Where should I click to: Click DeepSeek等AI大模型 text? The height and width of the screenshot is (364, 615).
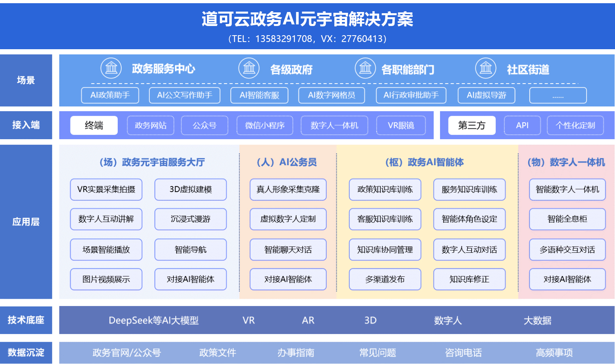(154, 320)
